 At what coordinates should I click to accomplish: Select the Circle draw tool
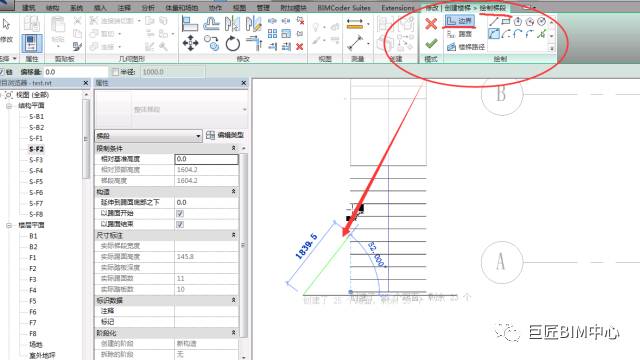point(542,21)
